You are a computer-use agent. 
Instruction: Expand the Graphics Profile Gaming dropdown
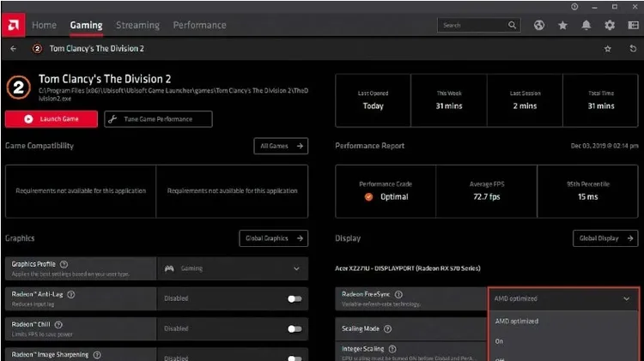(233, 268)
